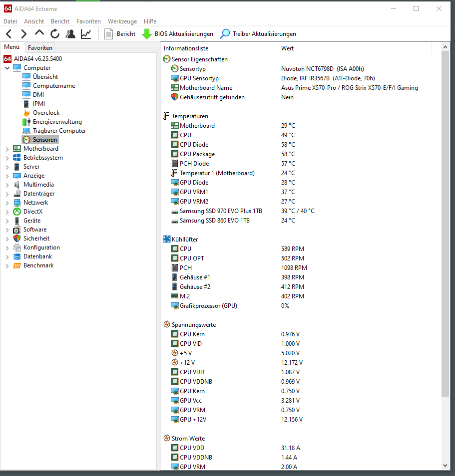Expand the DirectX tree node
455x476 pixels.
[x=7, y=212]
